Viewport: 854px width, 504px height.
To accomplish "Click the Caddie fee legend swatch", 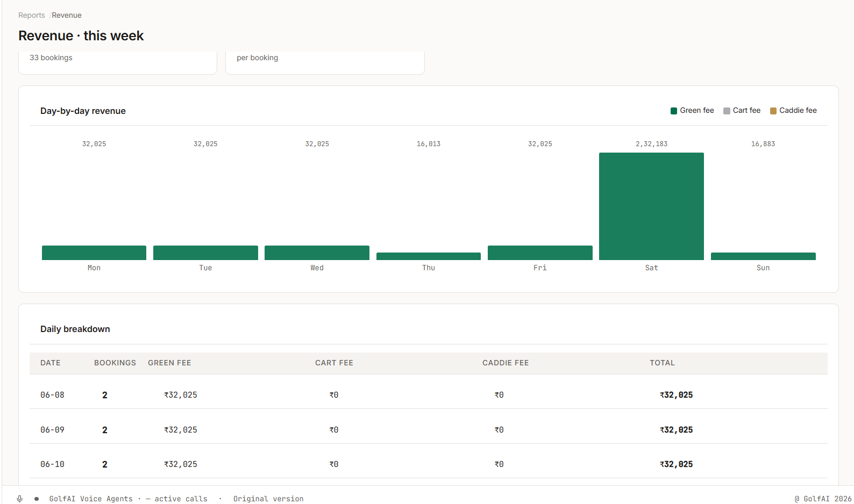I will pyautogui.click(x=773, y=111).
